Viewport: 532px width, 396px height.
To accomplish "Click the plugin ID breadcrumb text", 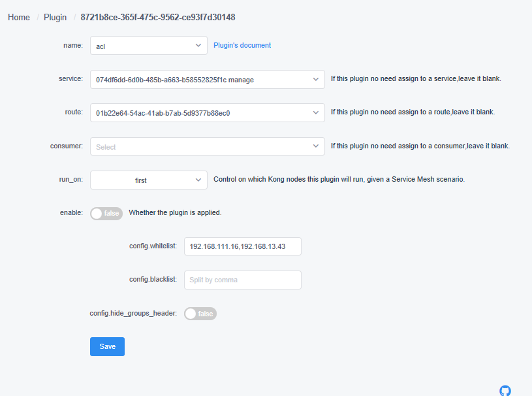I will pyautogui.click(x=158, y=18).
